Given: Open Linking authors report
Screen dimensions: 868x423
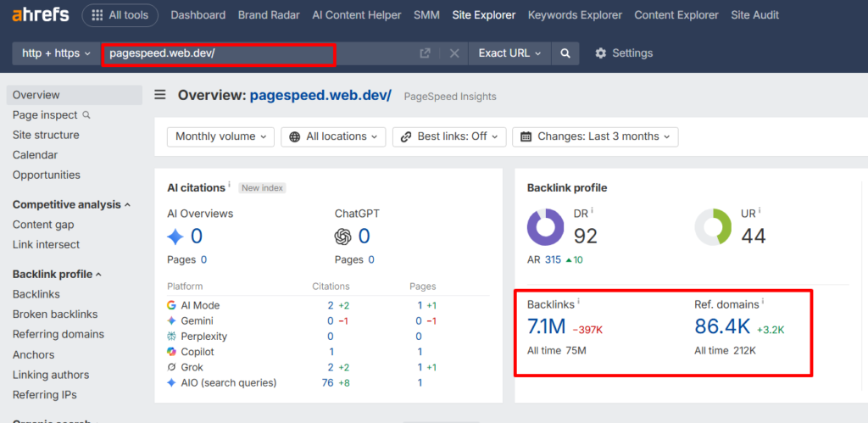Looking at the screenshot, I should click(51, 375).
